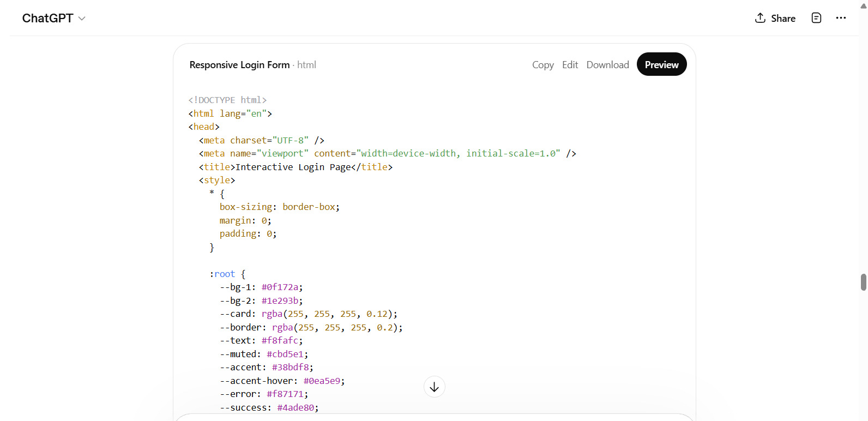This screenshot has width=868, height=421.
Task: Copy the Responsive Login Form code
Action: click(542, 65)
